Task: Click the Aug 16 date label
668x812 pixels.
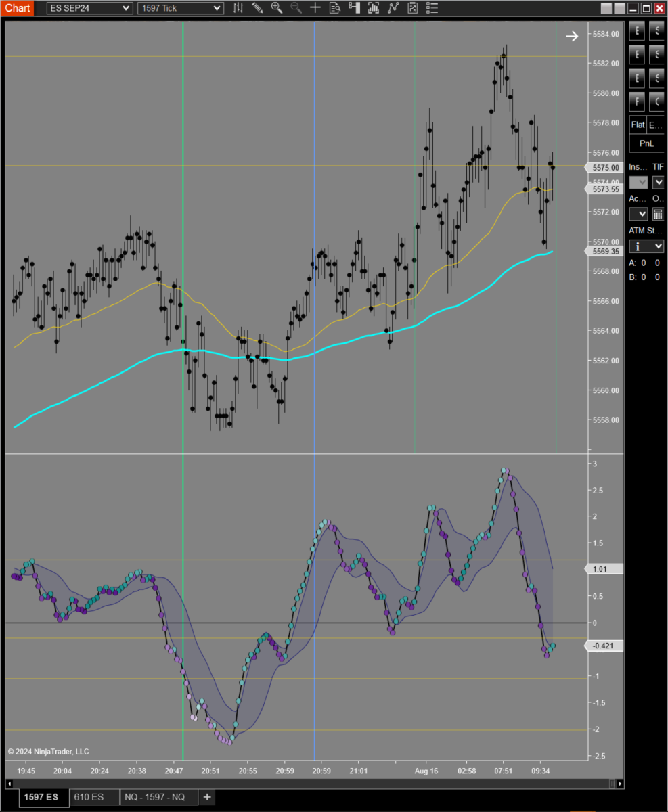Action: pos(426,771)
